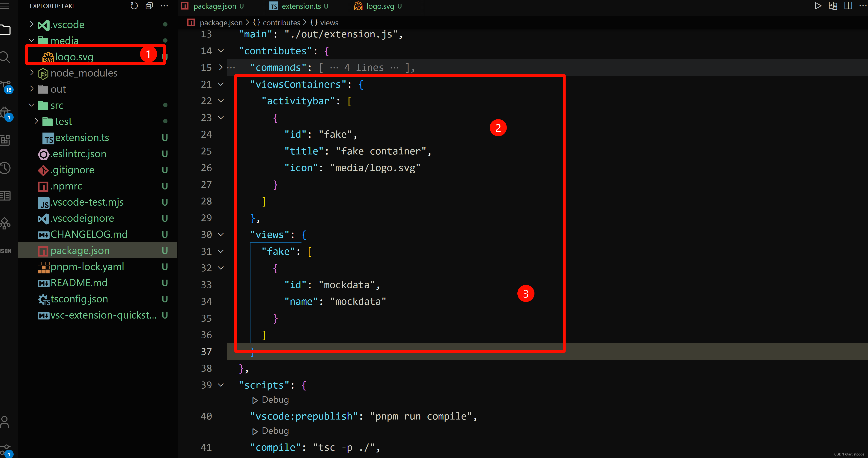
Task: Open changes compare icon in editor toolbar
Action: [833, 6]
